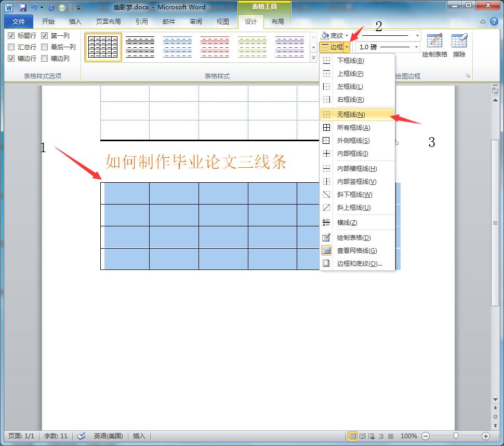Select the 擦除 eraser tool
This screenshot has width=504, height=446.
pos(459,46)
